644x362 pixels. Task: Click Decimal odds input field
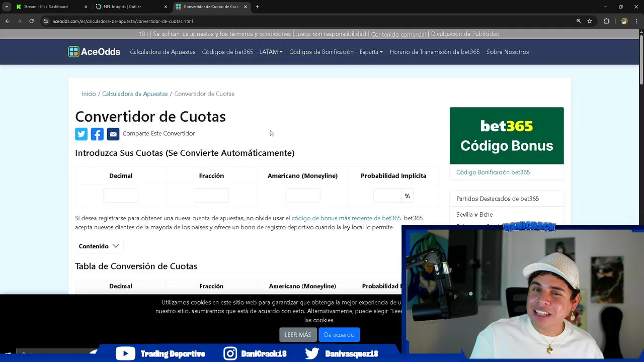pos(121,196)
